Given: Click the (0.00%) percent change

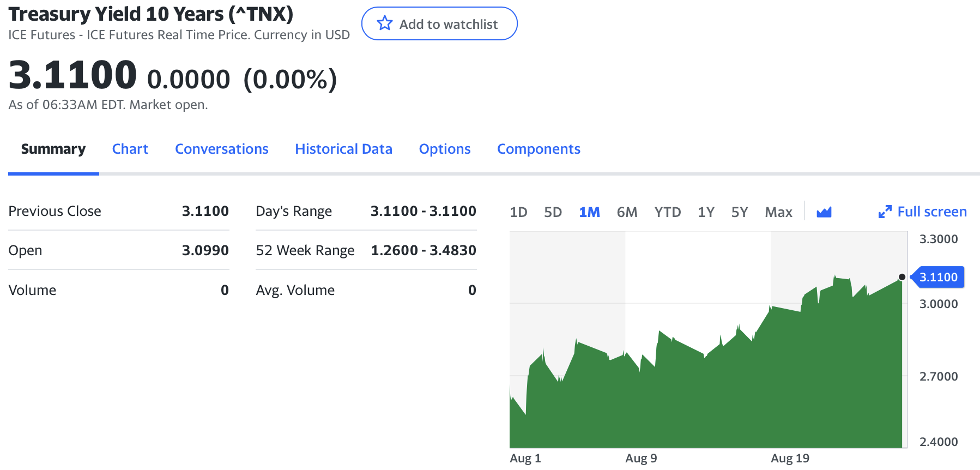Looking at the screenshot, I should tap(290, 80).
